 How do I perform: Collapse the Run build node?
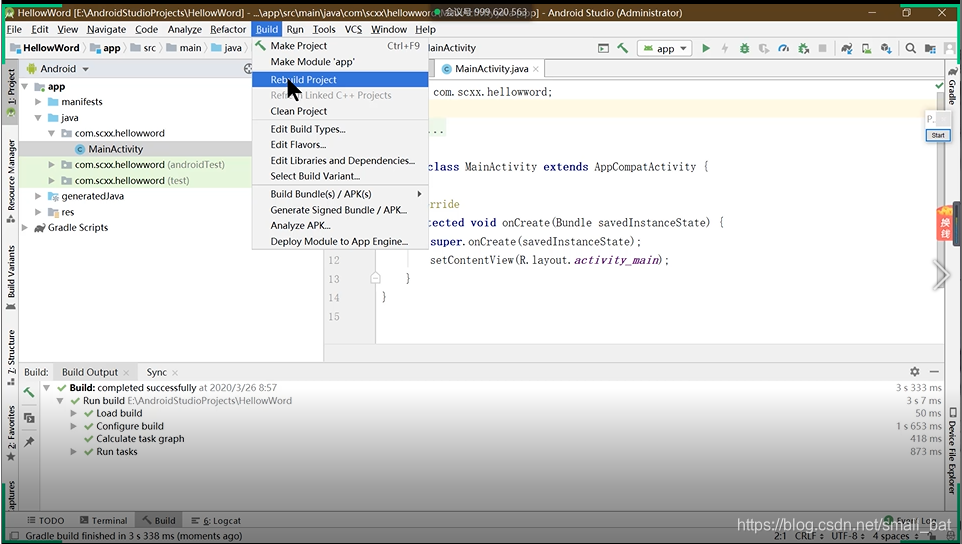[60, 400]
